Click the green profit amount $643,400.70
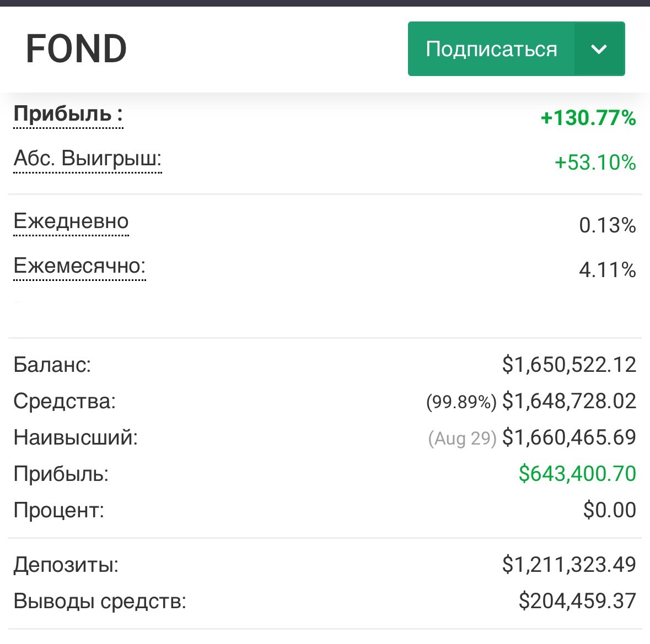 577,474
